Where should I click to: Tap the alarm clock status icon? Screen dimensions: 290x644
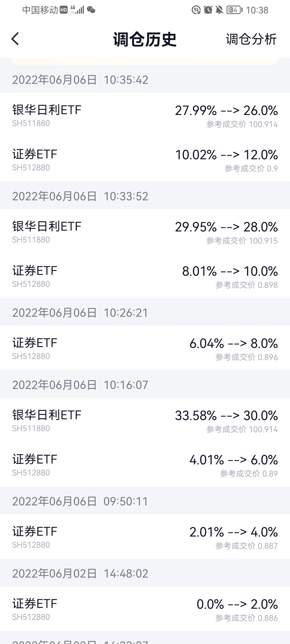pyautogui.click(x=208, y=10)
